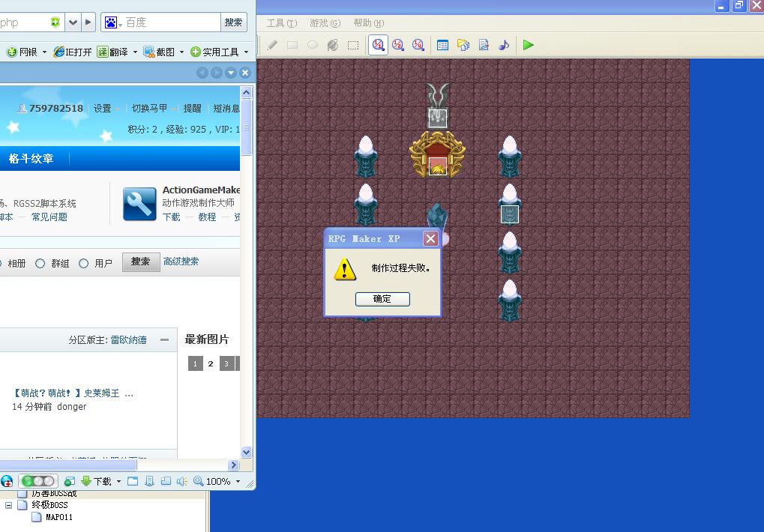Click the vertical scrollbar thumb of the browser page
This screenshot has width=764, height=532.
246,127
